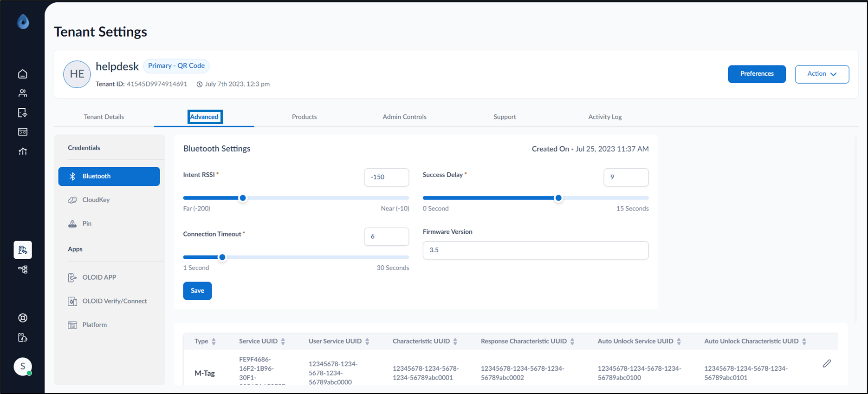Select Bluetooth in Credentials menu
Viewport: 868px width, 394px height.
click(109, 177)
